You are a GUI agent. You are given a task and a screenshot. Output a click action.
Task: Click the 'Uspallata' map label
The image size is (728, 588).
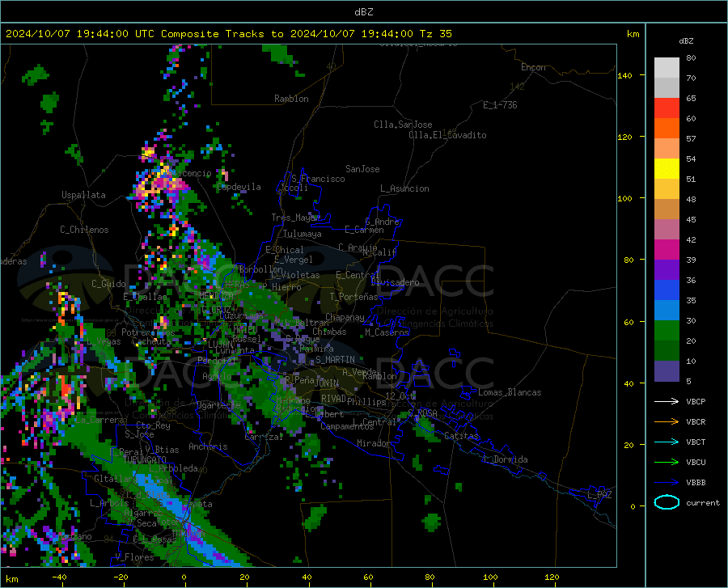83,195
